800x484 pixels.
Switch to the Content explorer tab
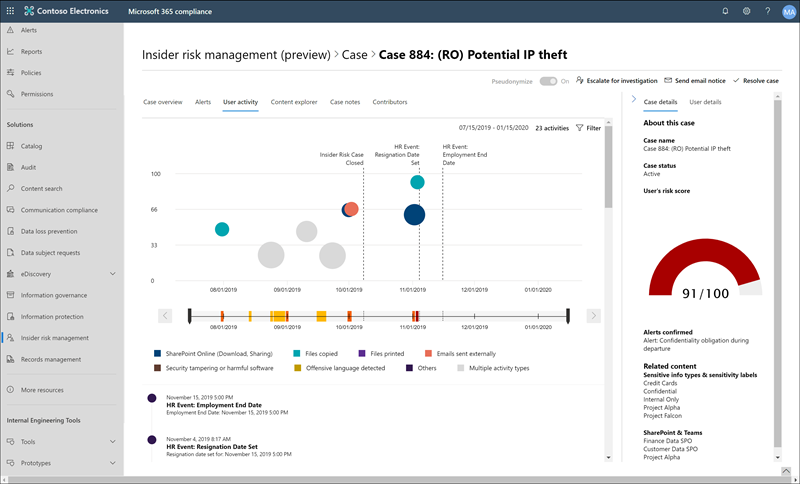[x=294, y=102]
